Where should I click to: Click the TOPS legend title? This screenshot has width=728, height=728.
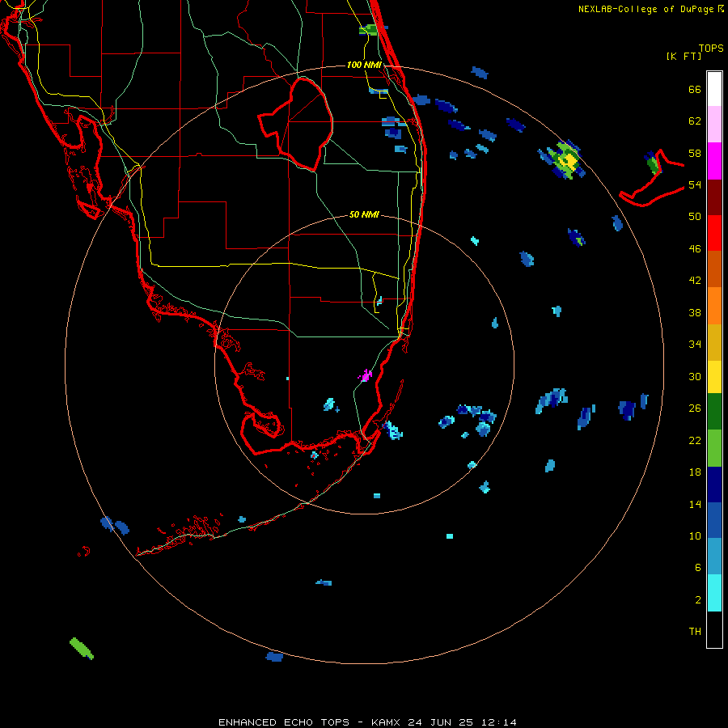click(711, 48)
